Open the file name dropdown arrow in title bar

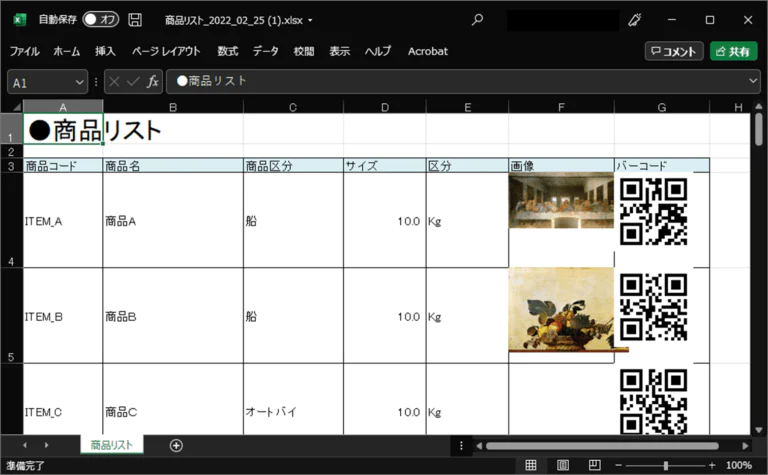pos(310,21)
